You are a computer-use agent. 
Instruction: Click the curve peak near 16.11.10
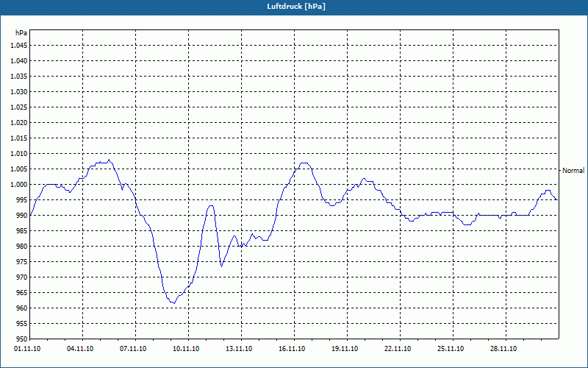[304, 163]
